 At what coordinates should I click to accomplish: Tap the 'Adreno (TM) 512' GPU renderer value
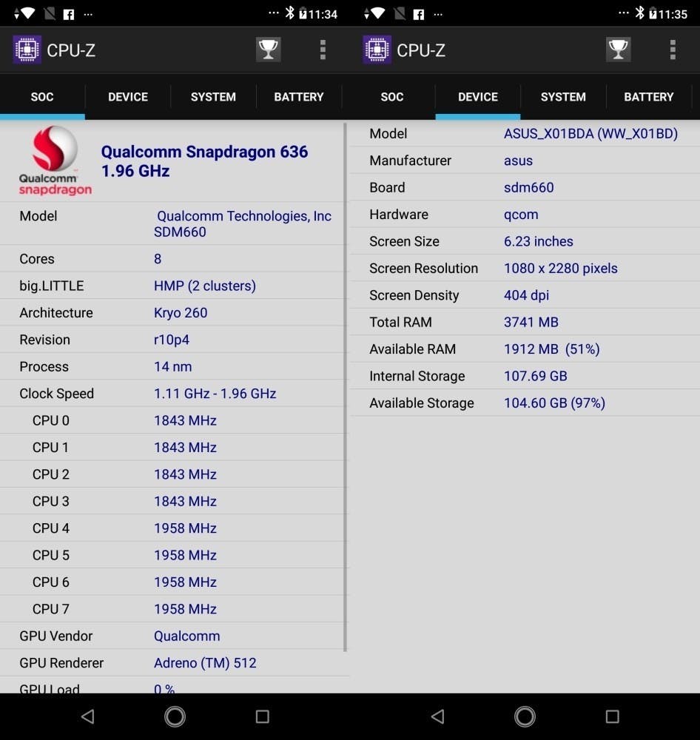[x=205, y=663]
